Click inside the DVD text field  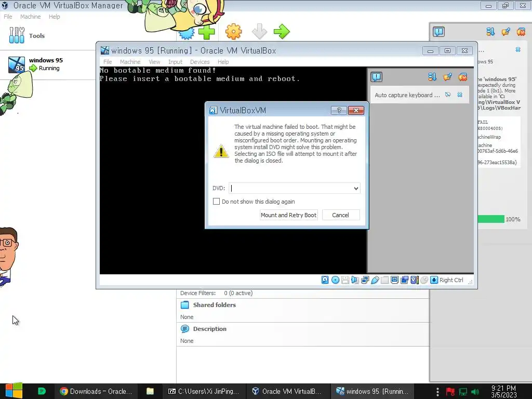pos(291,188)
